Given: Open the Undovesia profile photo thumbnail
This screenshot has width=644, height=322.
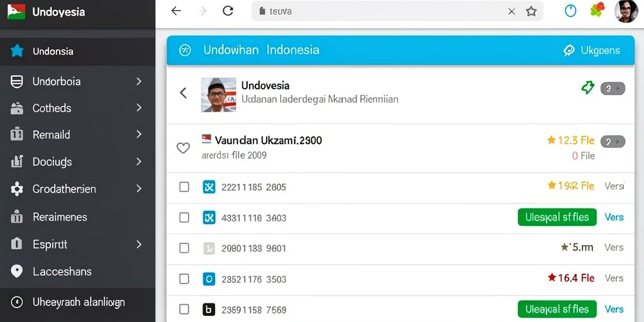Looking at the screenshot, I should (218, 95).
